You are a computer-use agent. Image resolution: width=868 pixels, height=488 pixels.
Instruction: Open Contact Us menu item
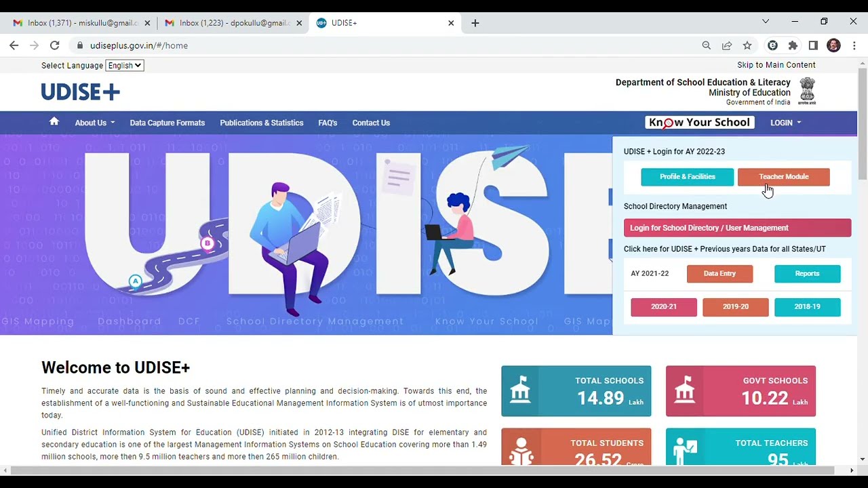pyautogui.click(x=371, y=123)
